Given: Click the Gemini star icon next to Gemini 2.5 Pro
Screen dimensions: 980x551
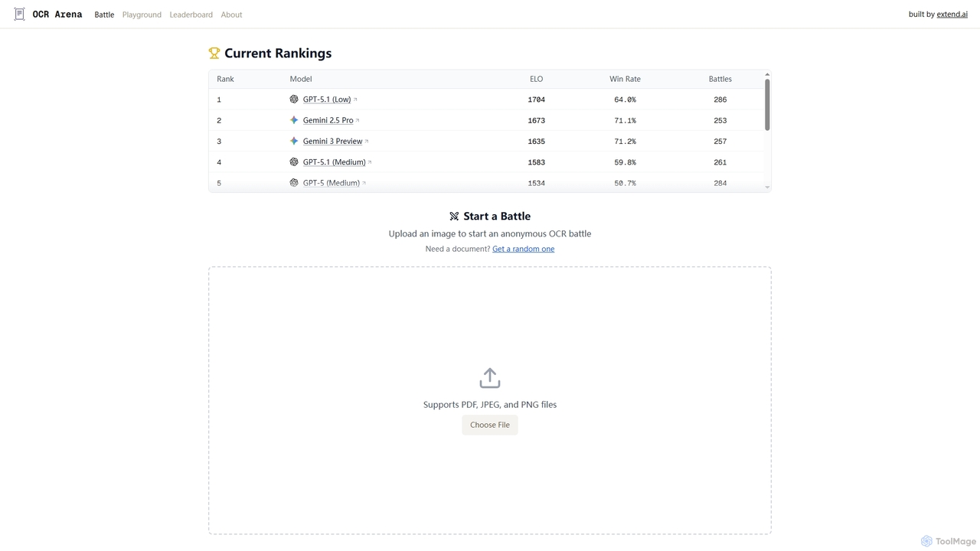Looking at the screenshot, I should tap(294, 120).
